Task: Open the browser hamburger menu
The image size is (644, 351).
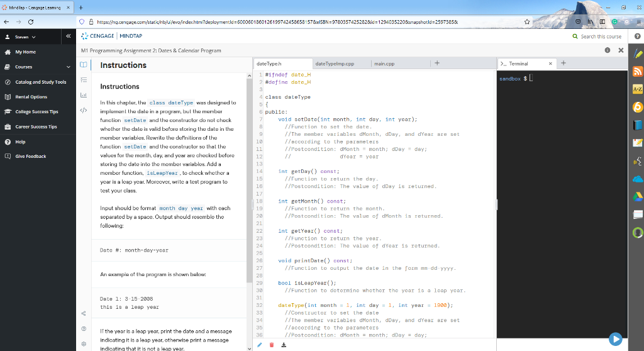Action: coord(638,22)
